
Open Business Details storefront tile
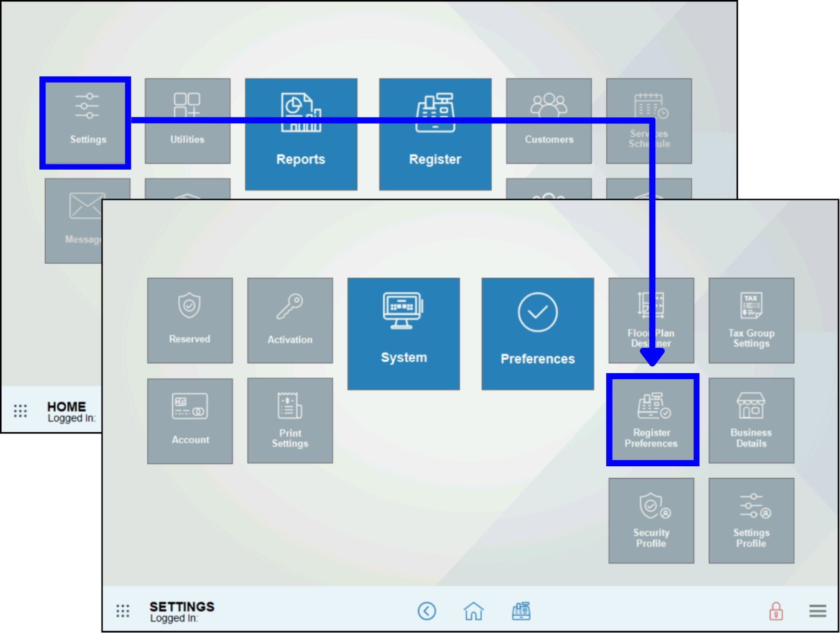coord(751,421)
